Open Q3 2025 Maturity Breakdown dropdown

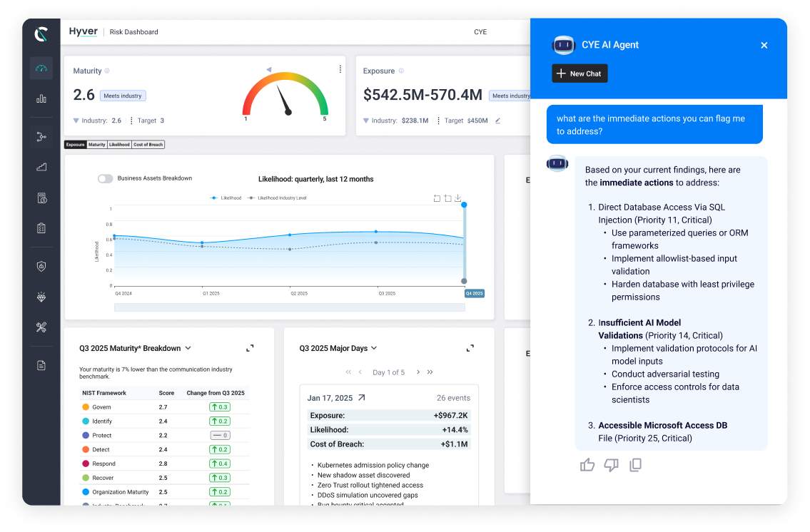(188, 348)
